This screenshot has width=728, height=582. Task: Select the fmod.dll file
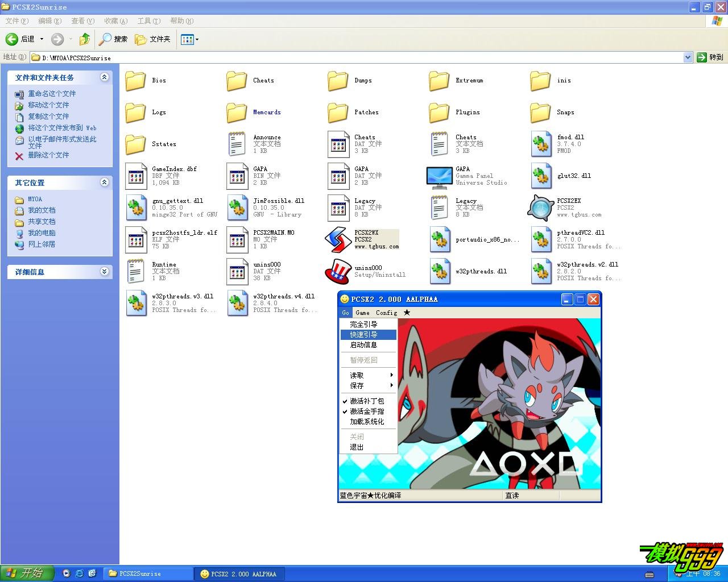pyautogui.click(x=541, y=144)
